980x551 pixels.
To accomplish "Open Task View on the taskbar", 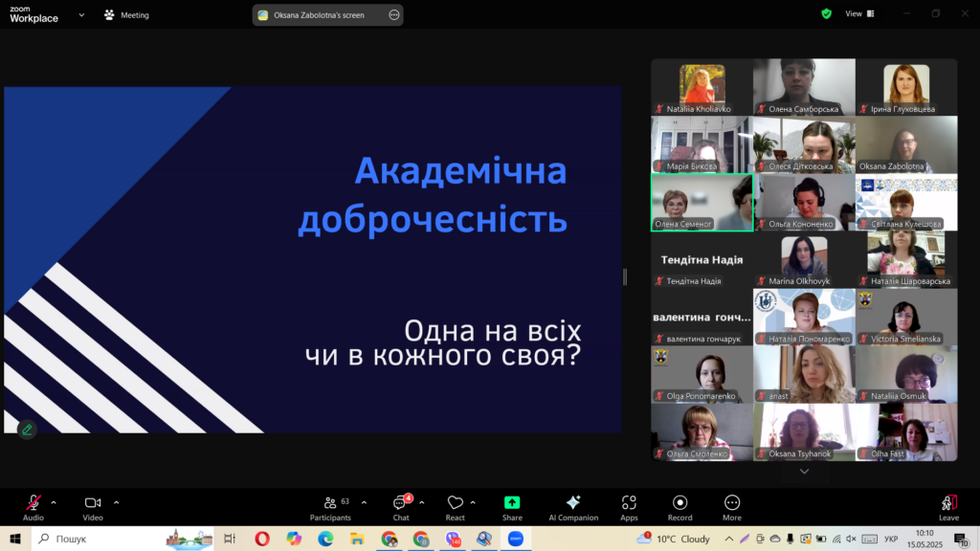I will 230,539.
